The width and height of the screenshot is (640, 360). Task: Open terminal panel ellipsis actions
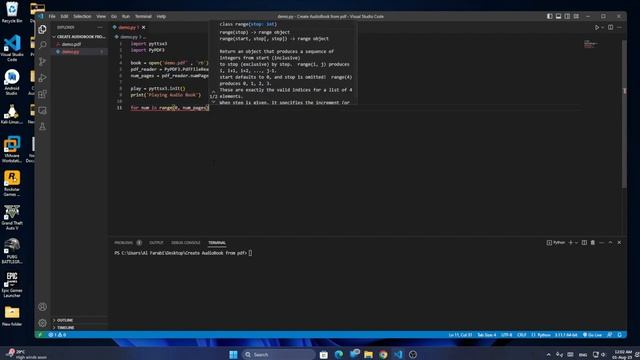602,242
